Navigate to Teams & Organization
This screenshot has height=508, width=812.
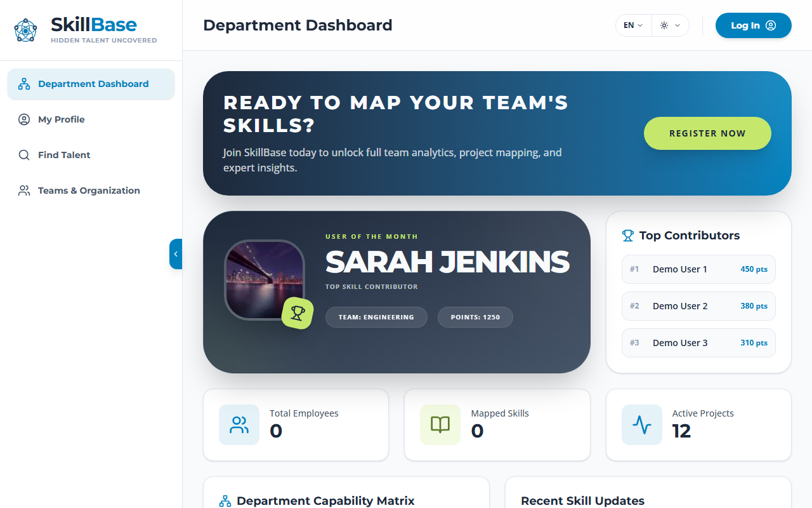(91, 190)
